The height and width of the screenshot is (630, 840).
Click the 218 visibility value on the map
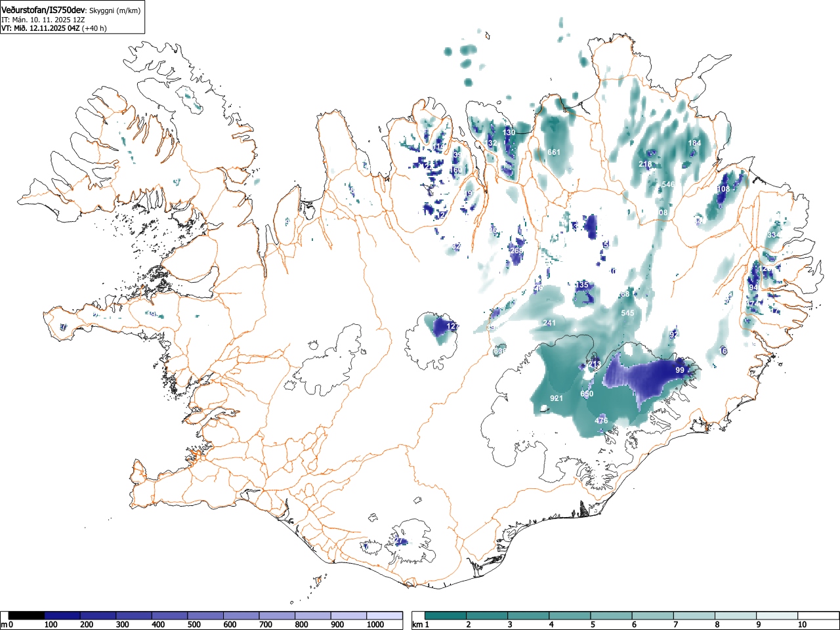[645, 164]
